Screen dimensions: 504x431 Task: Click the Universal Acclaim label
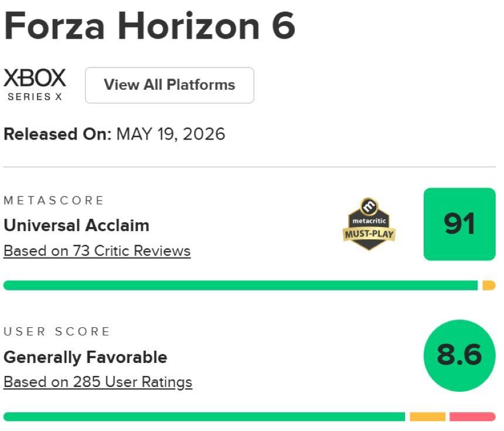point(77,225)
